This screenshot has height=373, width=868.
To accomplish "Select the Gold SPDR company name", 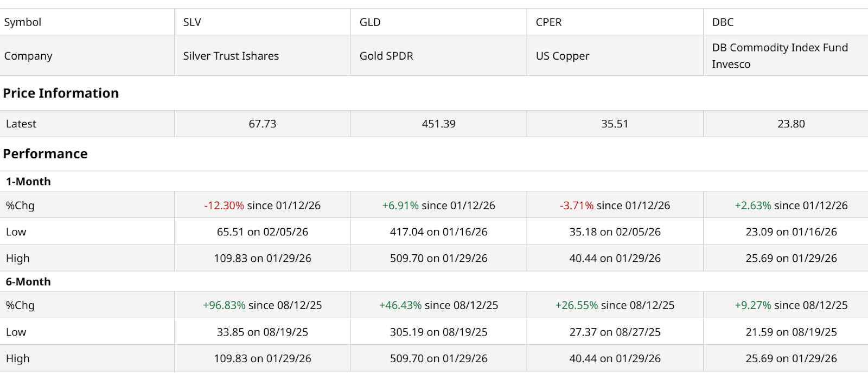I will (x=386, y=56).
